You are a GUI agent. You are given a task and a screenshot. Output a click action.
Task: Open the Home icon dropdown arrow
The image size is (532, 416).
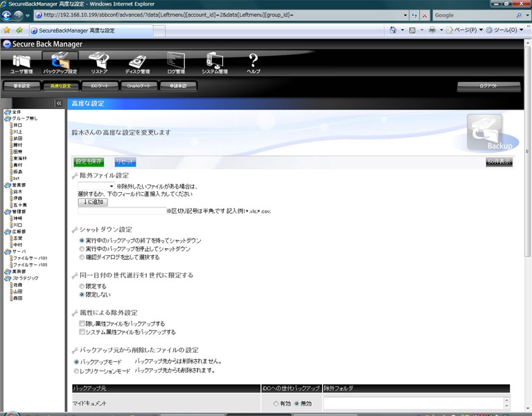tap(402, 30)
